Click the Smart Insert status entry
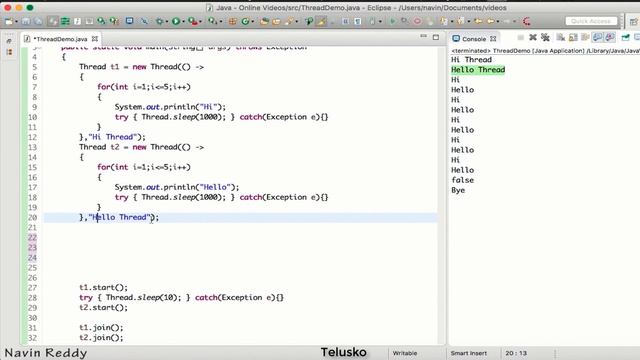The height and width of the screenshot is (360, 640). [469, 353]
